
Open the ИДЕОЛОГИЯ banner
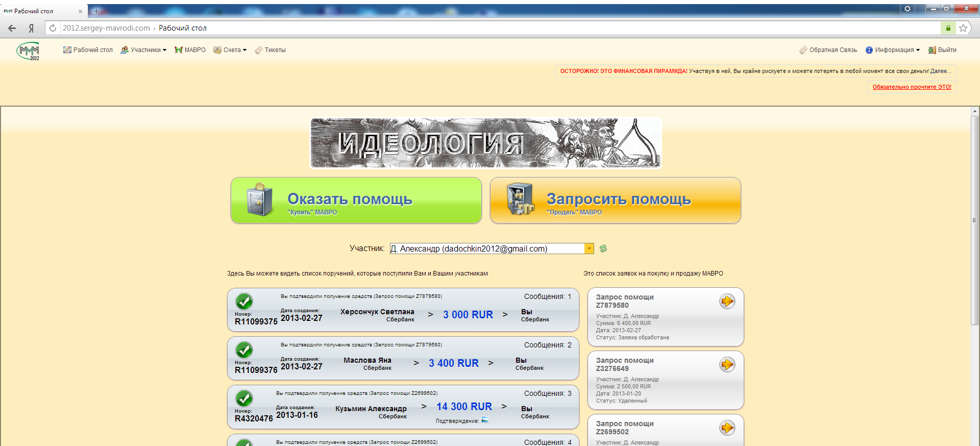(486, 143)
